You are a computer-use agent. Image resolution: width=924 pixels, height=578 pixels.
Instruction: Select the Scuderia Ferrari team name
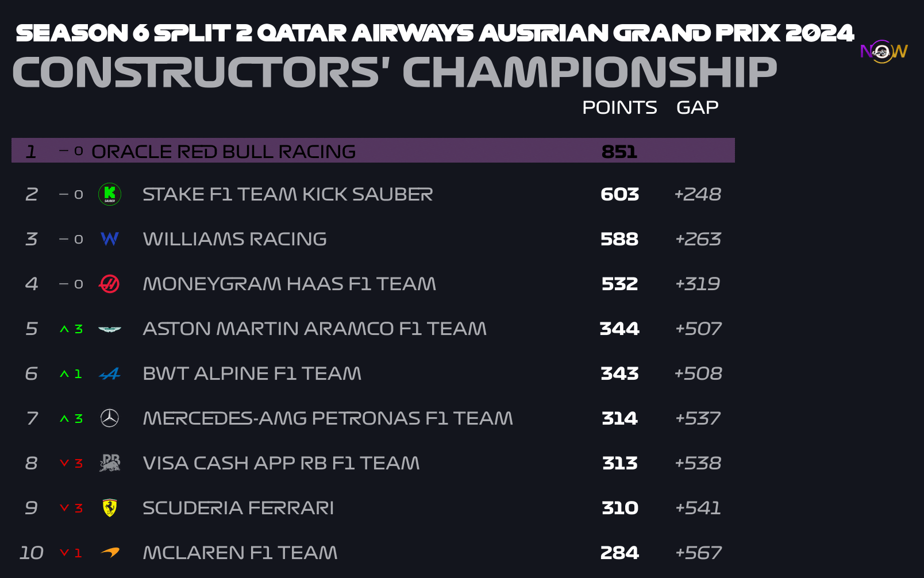(238, 508)
